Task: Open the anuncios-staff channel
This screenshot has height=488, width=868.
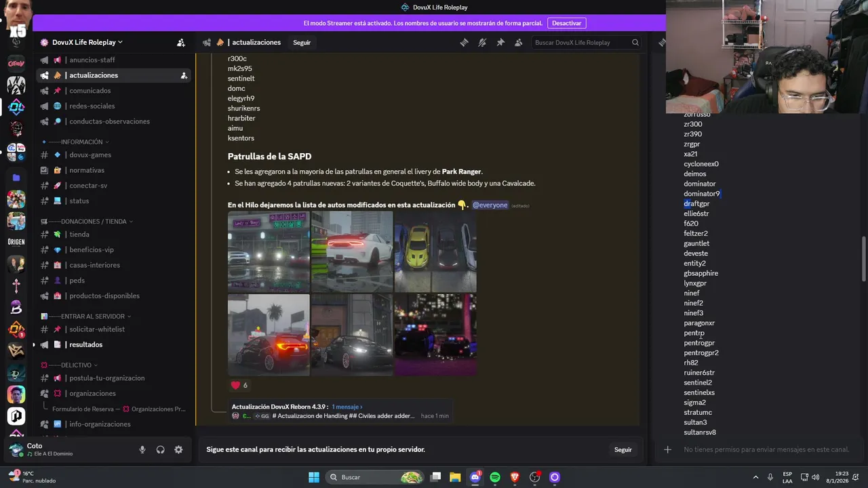Action: coord(92,60)
